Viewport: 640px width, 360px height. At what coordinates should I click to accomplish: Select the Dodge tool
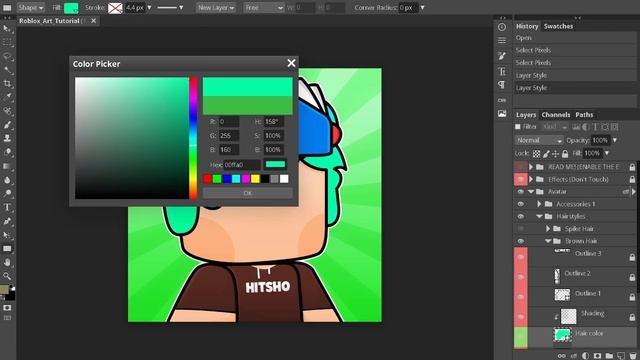pyautogui.click(x=7, y=194)
